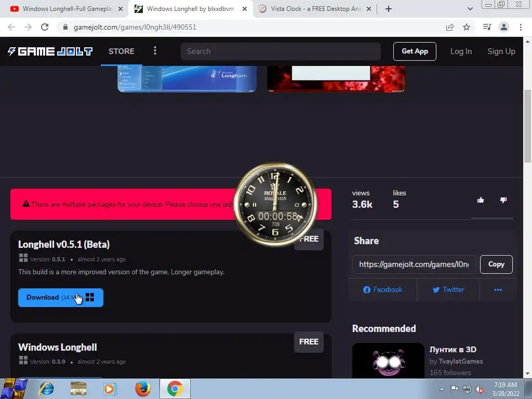Click the site lock security icon
This screenshot has height=399, width=532.
[x=65, y=27]
